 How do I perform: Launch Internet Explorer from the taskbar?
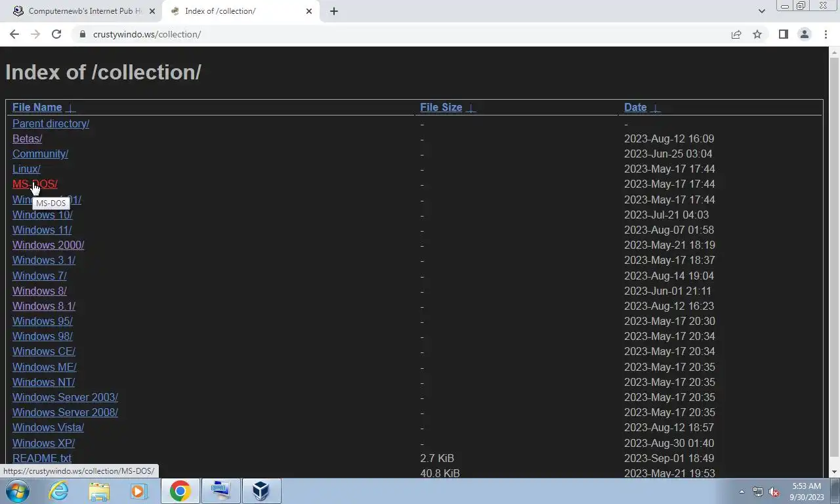(58, 491)
